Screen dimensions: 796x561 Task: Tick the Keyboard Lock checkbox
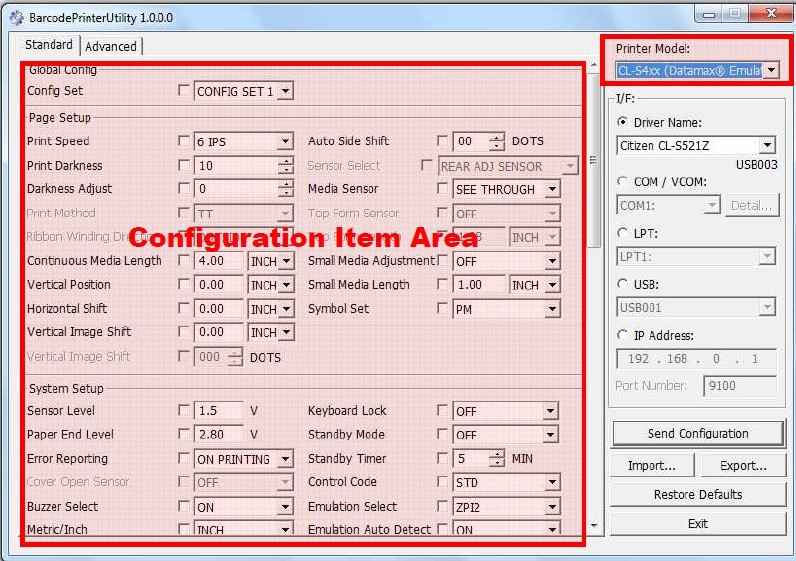pyautogui.click(x=443, y=411)
